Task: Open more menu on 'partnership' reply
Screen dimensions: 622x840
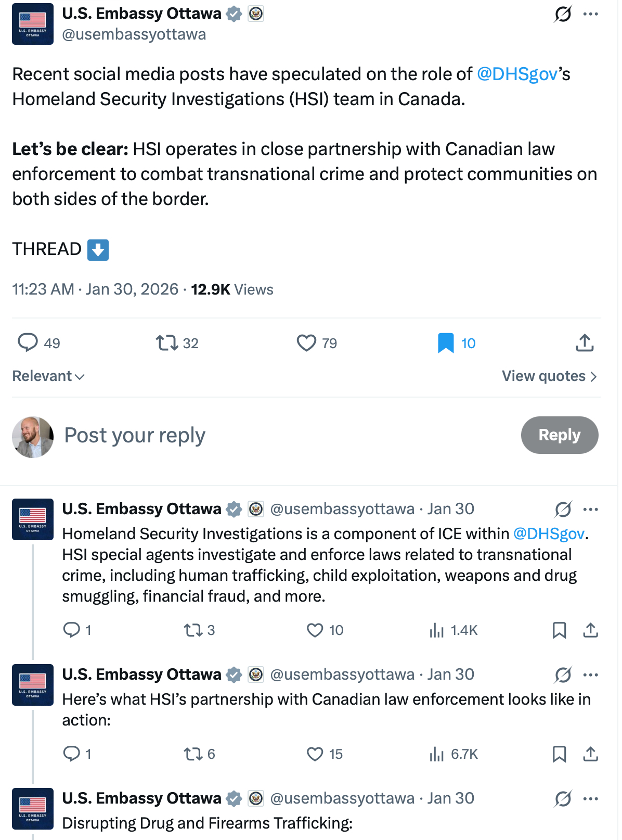Action: pos(591,674)
